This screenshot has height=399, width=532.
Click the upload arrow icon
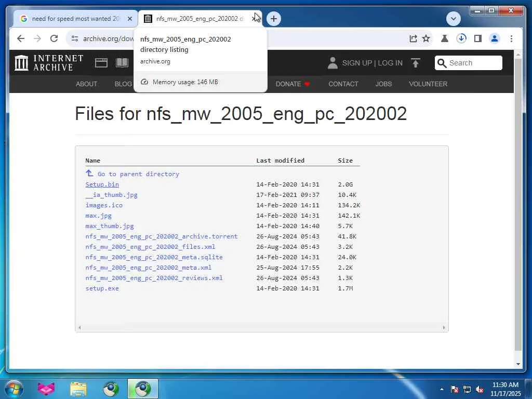point(415,63)
